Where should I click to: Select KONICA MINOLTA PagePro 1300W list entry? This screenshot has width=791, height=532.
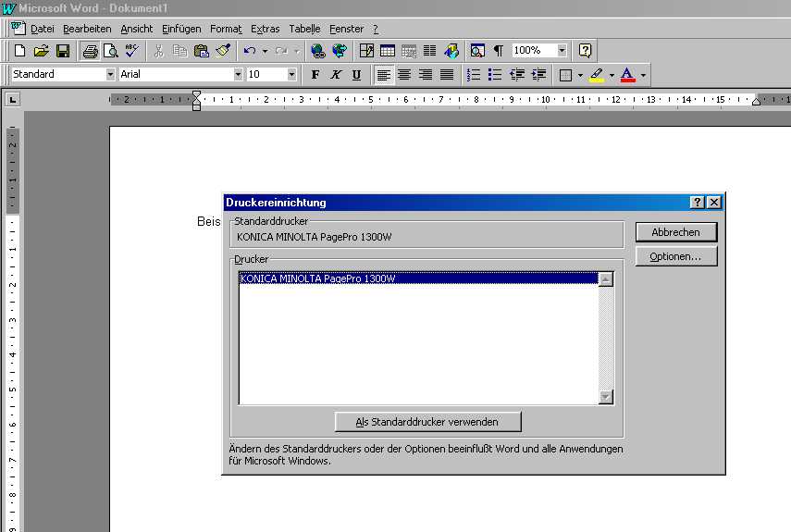pos(418,278)
